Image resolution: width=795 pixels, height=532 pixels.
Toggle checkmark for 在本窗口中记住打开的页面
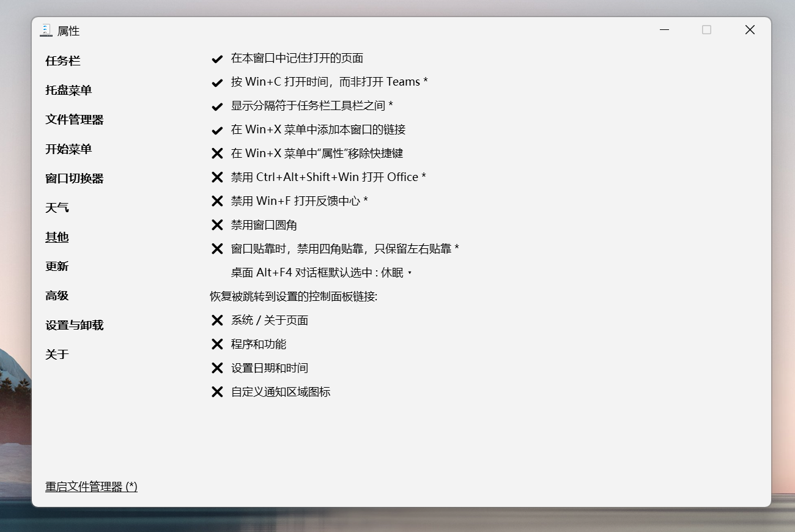tap(217, 59)
